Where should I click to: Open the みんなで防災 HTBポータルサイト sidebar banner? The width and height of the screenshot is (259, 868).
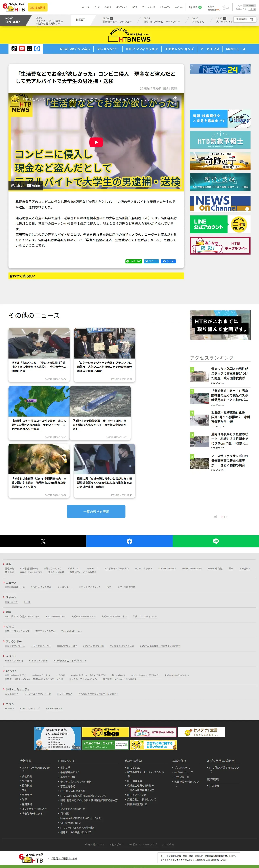(x=220, y=245)
